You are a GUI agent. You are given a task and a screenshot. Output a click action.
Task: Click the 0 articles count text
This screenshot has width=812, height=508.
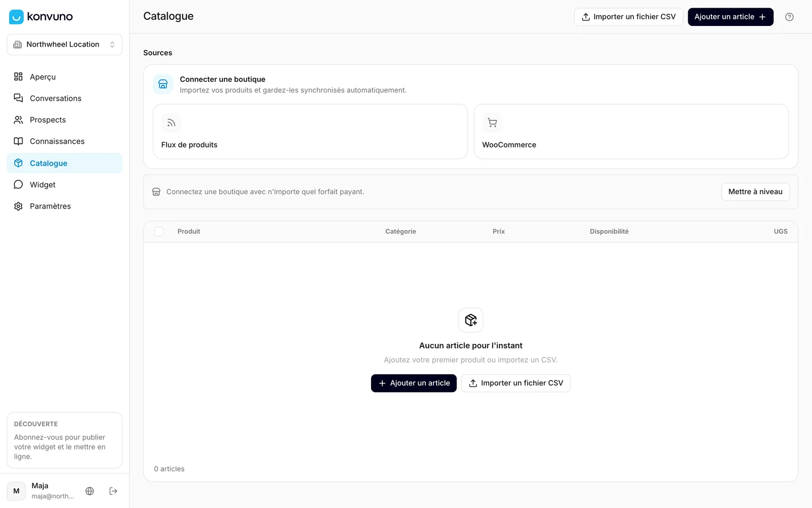point(169,469)
